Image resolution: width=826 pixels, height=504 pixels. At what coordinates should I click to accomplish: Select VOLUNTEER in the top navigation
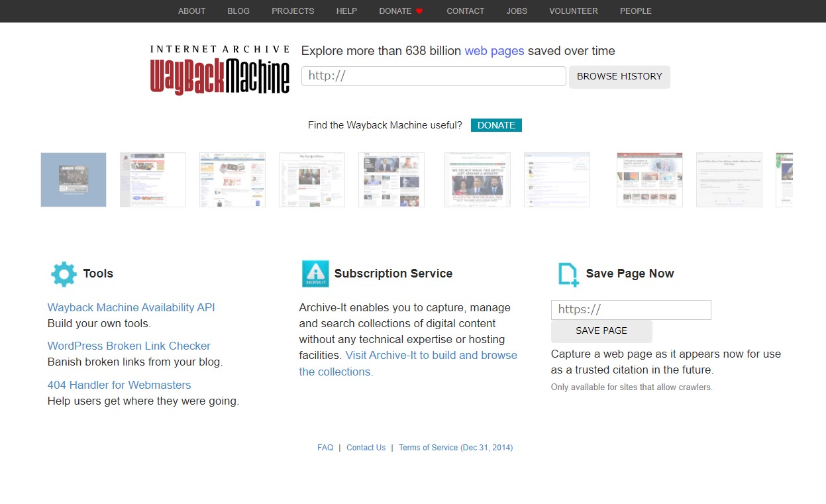point(574,11)
